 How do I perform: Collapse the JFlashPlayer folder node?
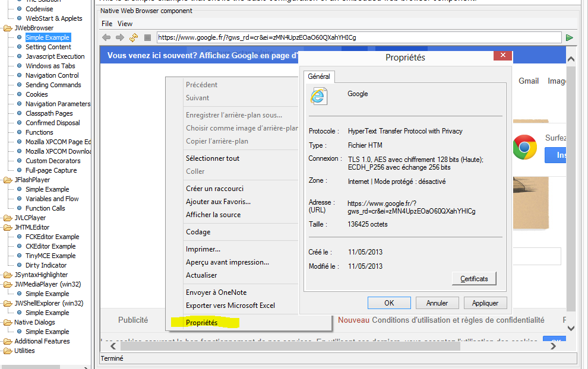coord(8,180)
